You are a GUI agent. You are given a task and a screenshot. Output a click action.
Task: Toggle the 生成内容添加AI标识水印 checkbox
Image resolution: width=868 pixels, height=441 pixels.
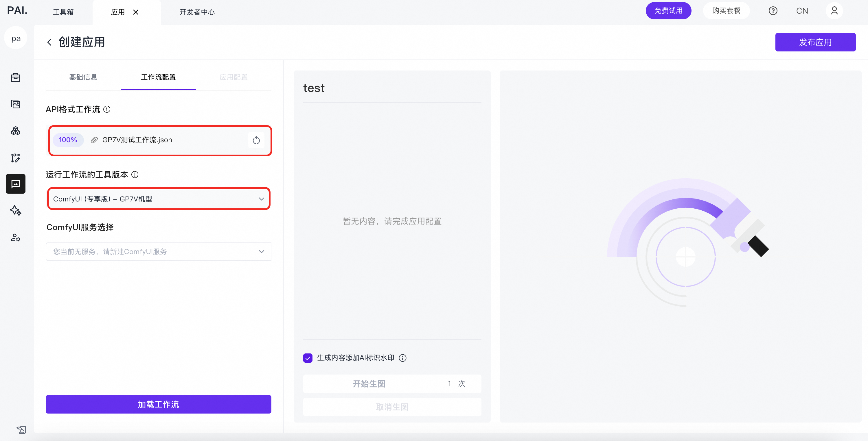308,358
